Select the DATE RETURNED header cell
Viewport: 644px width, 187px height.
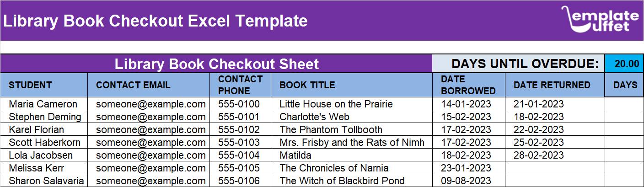(555, 85)
